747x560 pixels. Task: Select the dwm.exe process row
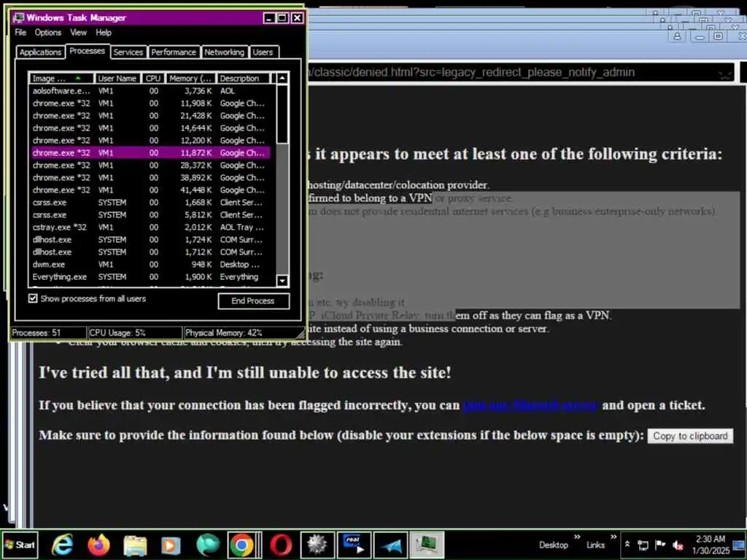pyautogui.click(x=150, y=264)
